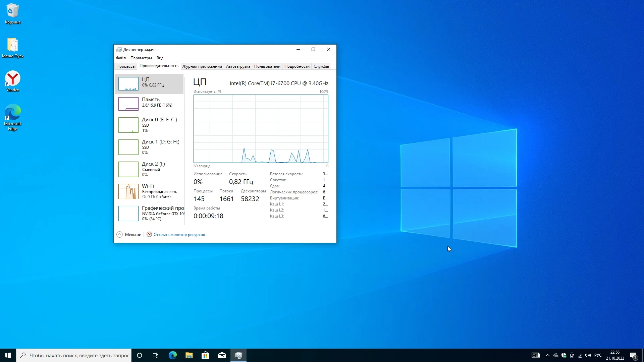The image size is (644, 362).
Task: Switch to the Процессы tab
Action: click(x=126, y=66)
